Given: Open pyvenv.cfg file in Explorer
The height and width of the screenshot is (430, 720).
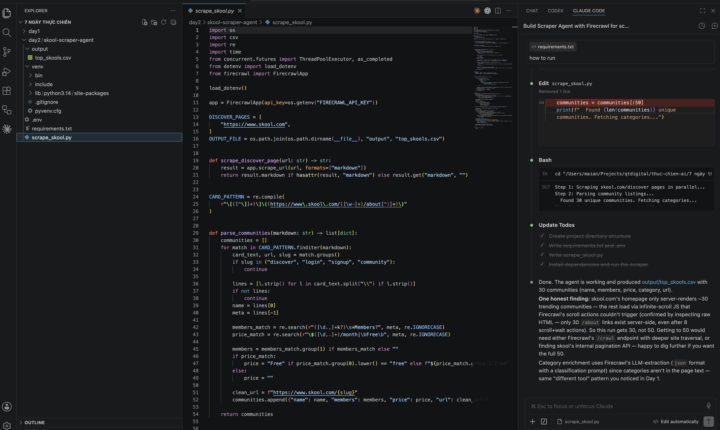Looking at the screenshot, I should coord(48,111).
